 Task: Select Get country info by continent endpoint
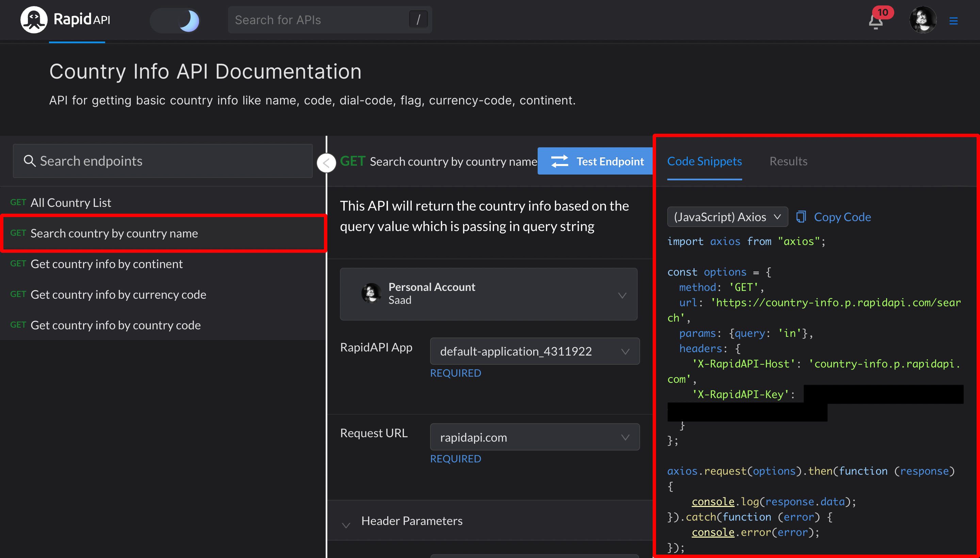click(107, 264)
